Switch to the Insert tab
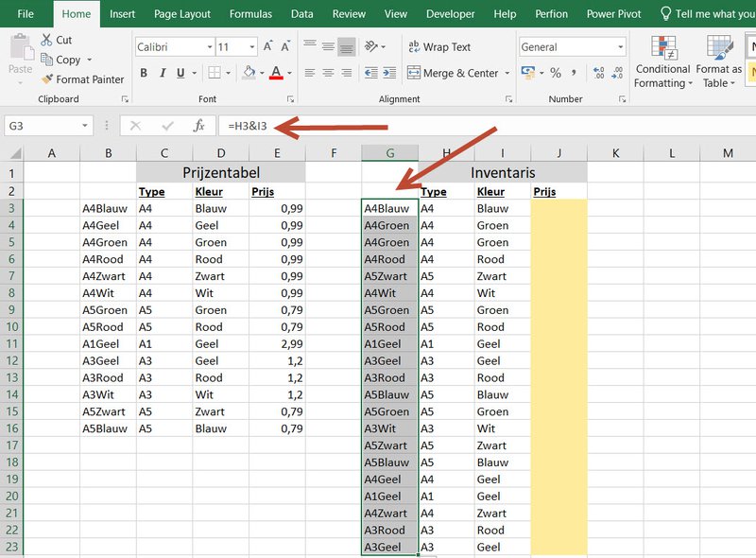The width and height of the screenshot is (756, 558). click(122, 14)
